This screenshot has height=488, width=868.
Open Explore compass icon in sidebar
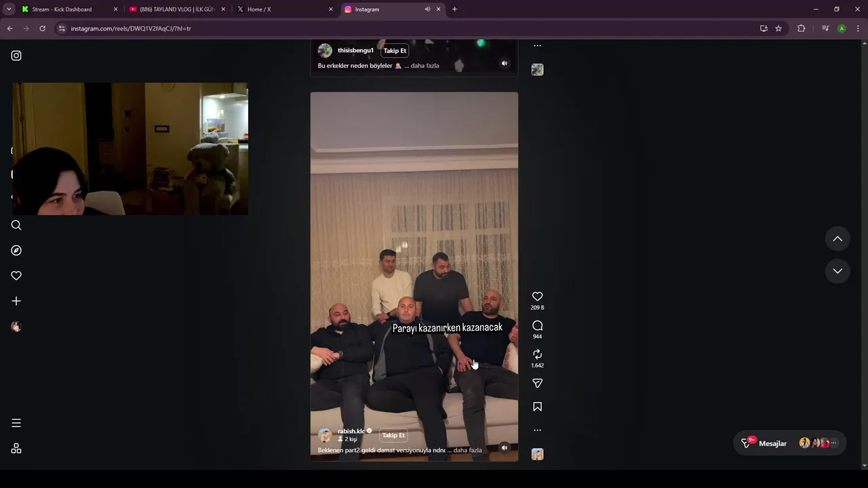pos(16,251)
